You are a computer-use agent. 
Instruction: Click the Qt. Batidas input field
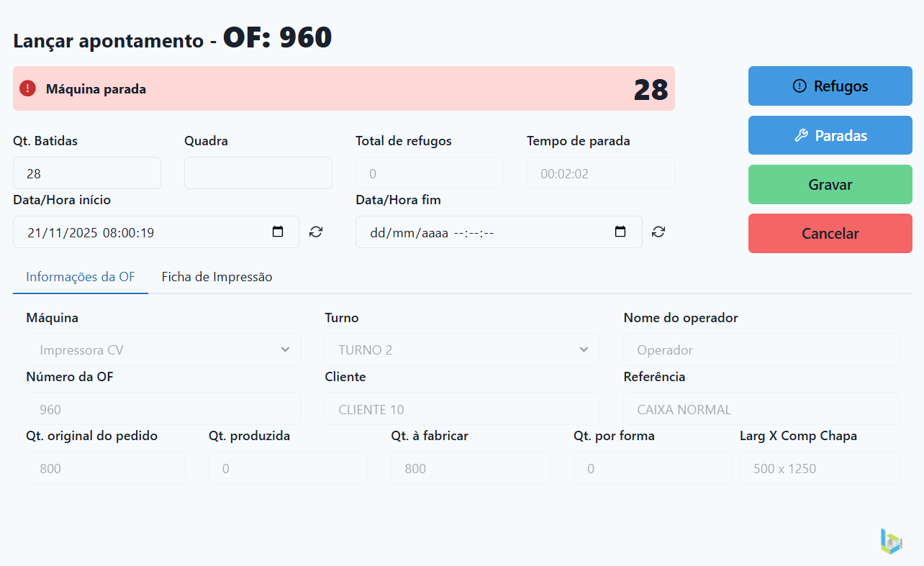(x=87, y=173)
